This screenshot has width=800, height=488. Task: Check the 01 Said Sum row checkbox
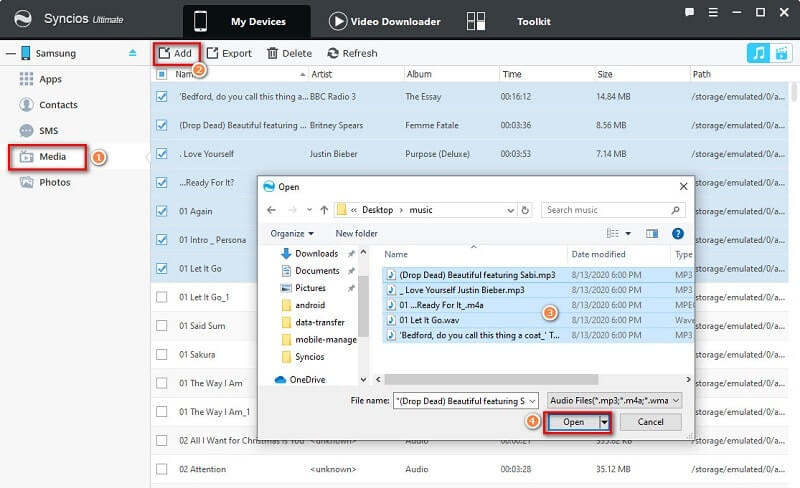point(162,326)
